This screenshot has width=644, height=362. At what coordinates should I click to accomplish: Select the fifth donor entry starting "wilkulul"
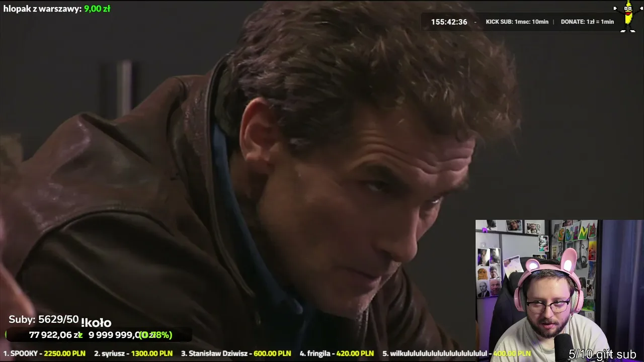click(x=456, y=353)
